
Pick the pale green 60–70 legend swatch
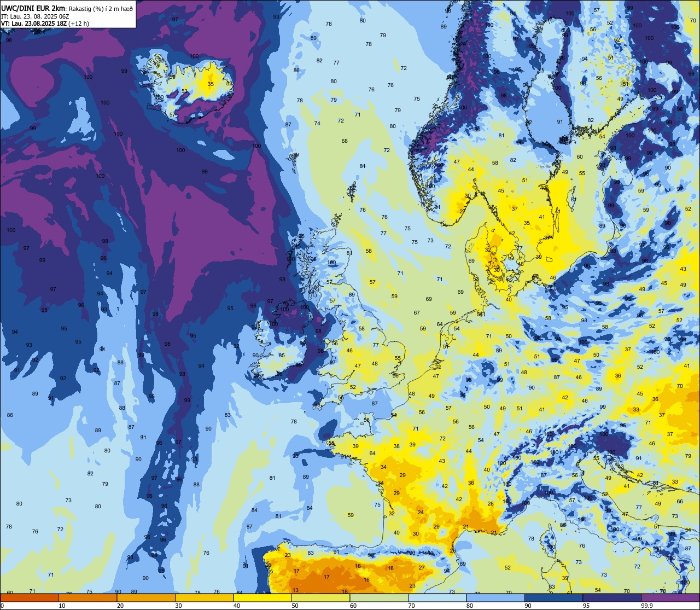pyautogui.click(x=379, y=597)
